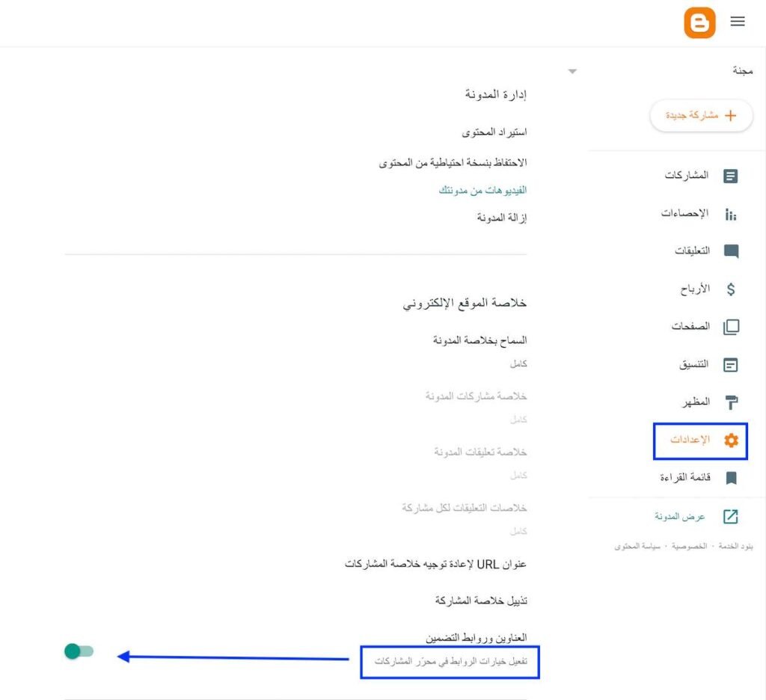766x700 pixels.
Task: Open the hamburger menu icon
Action: coord(738,22)
